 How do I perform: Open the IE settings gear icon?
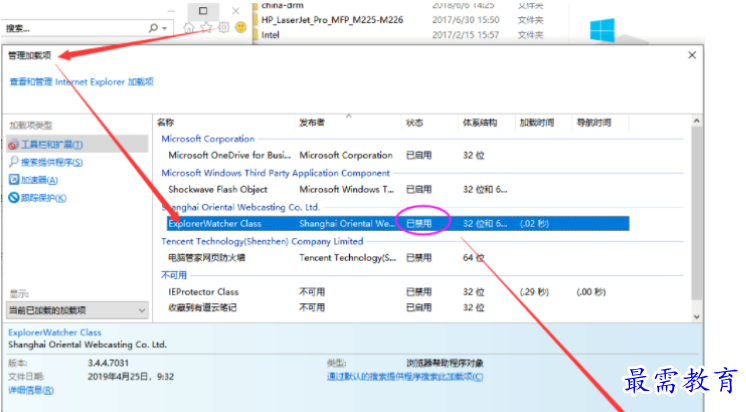[x=224, y=27]
